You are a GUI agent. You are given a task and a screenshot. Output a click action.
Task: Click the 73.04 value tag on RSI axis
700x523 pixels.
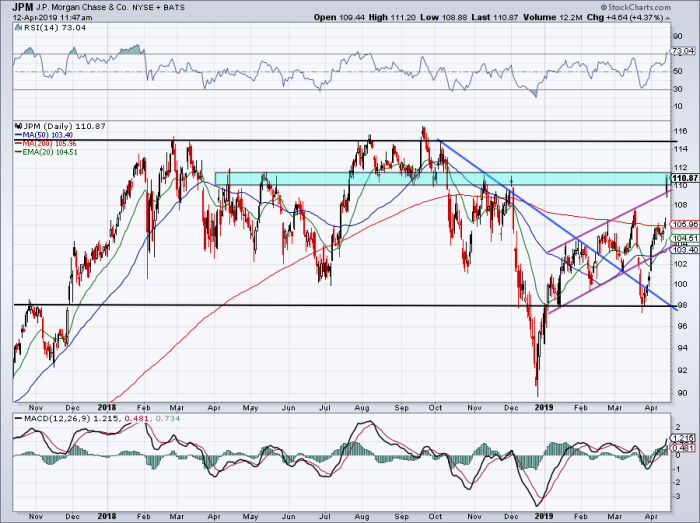tap(683, 51)
